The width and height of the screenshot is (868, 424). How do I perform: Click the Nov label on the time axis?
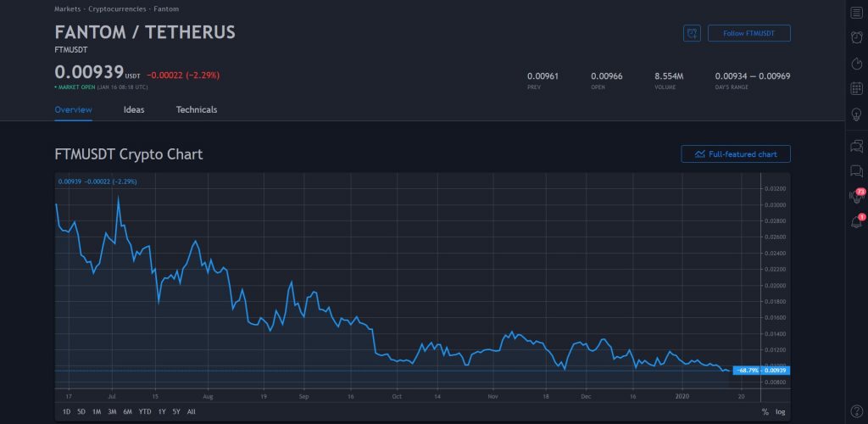pyautogui.click(x=493, y=396)
